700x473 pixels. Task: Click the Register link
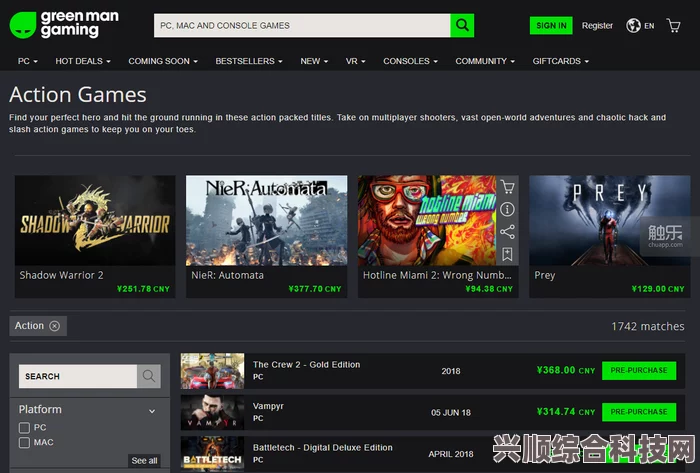click(597, 26)
